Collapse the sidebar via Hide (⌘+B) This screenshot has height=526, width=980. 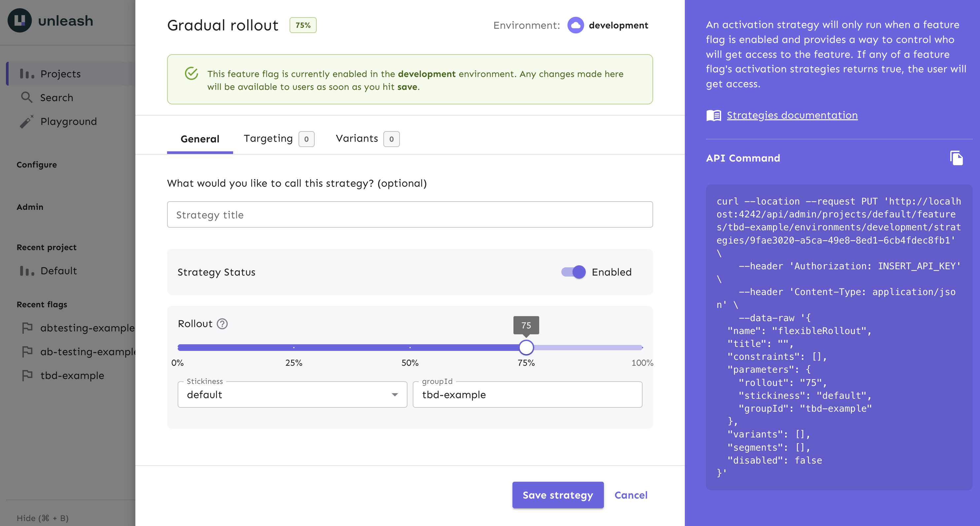[x=42, y=518]
